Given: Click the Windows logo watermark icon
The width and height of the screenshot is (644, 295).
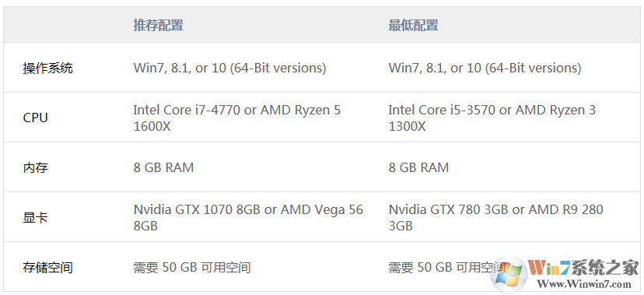Looking at the screenshot, I should click(x=509, y=275).
